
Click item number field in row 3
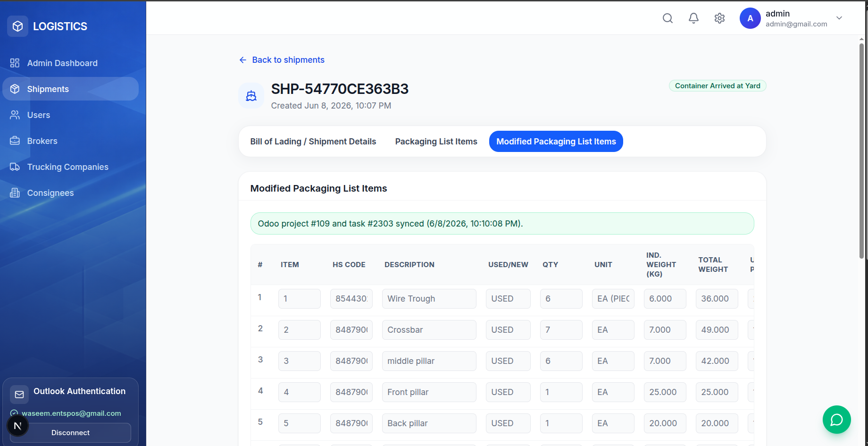300,361
